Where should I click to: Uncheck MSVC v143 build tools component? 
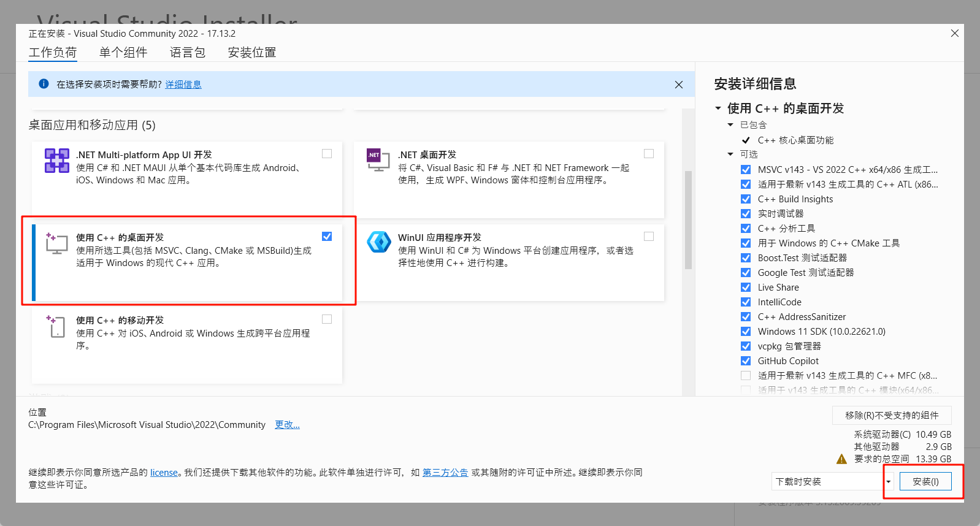pos(746,170)
